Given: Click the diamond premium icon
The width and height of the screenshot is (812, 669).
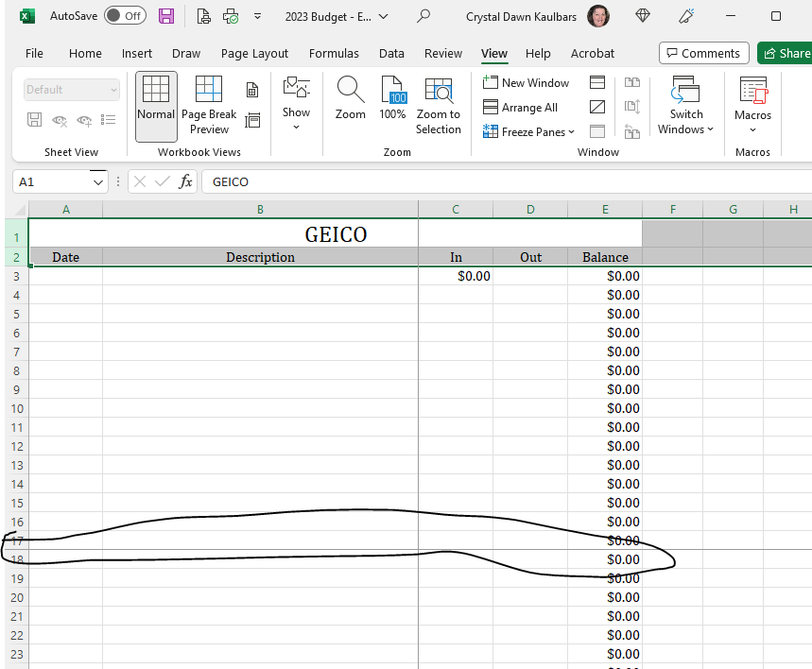Looking at the screenshot, I should [x=643, y=16].
